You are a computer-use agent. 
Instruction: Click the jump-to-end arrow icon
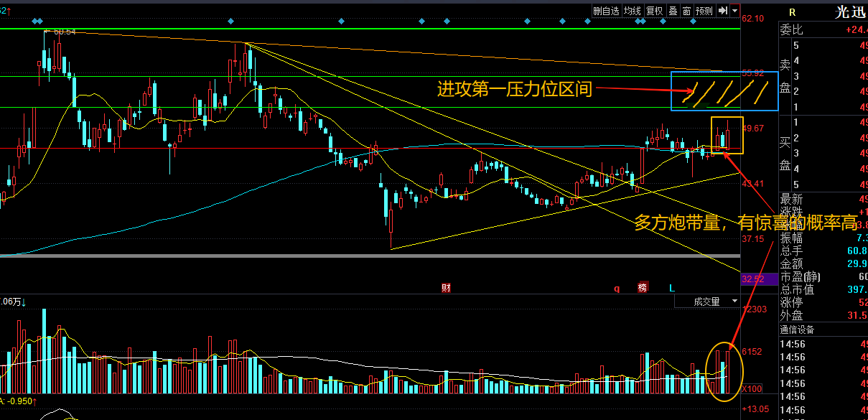coord(723,11)
